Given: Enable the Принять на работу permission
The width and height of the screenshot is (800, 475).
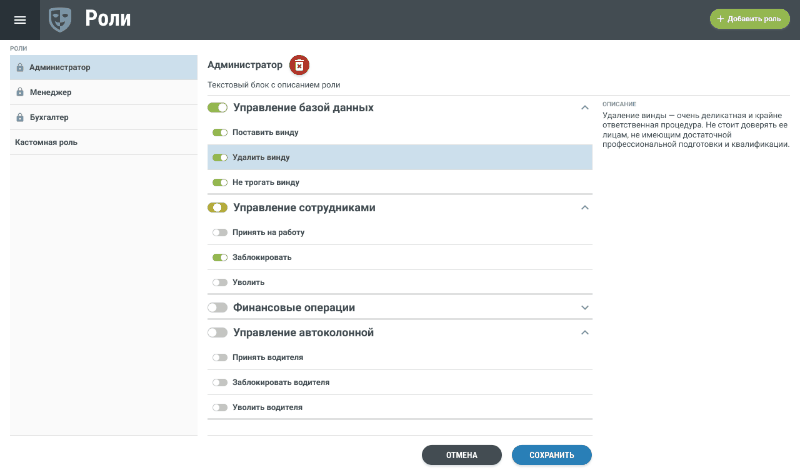Looking at the screenshot, I should [x=220, y=232].
